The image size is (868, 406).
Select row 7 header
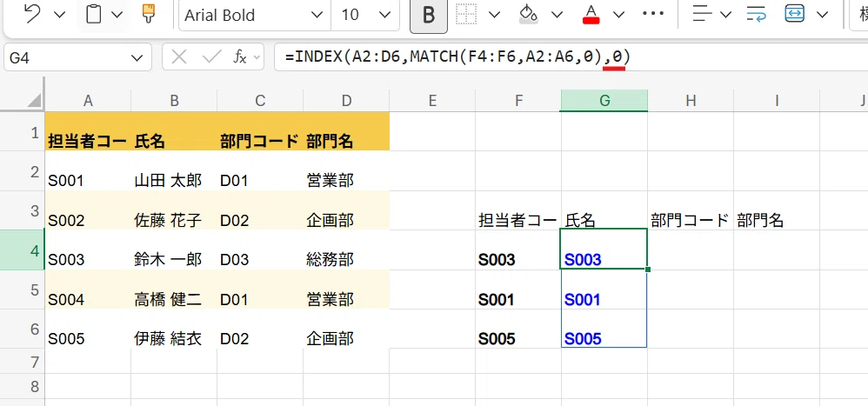[x=22, y=361]
